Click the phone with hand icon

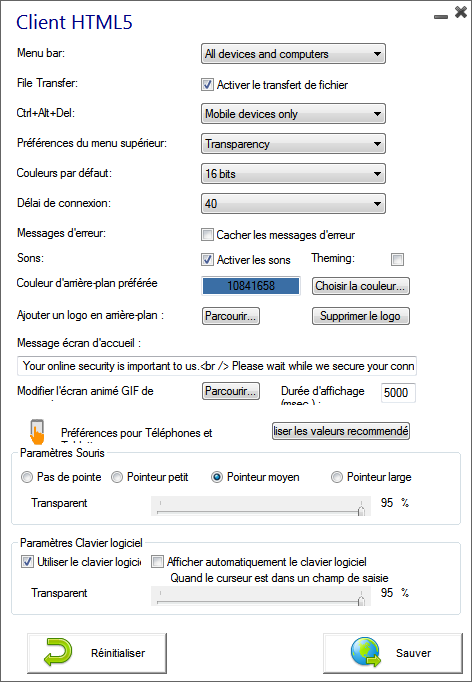point(37,431)
